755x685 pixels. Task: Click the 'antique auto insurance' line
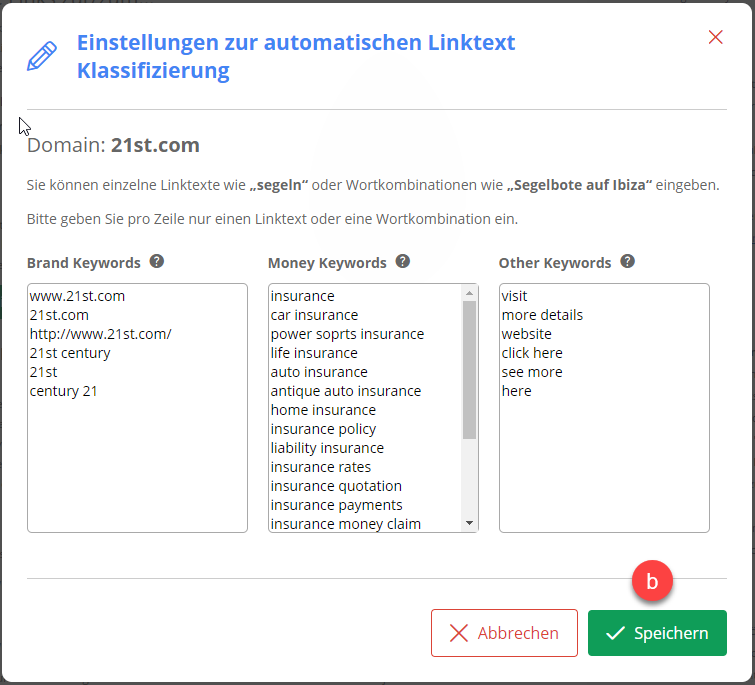coord(346,391)
